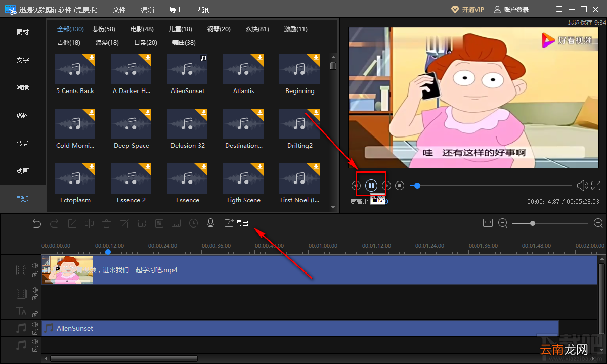Lock the text track

35,314
